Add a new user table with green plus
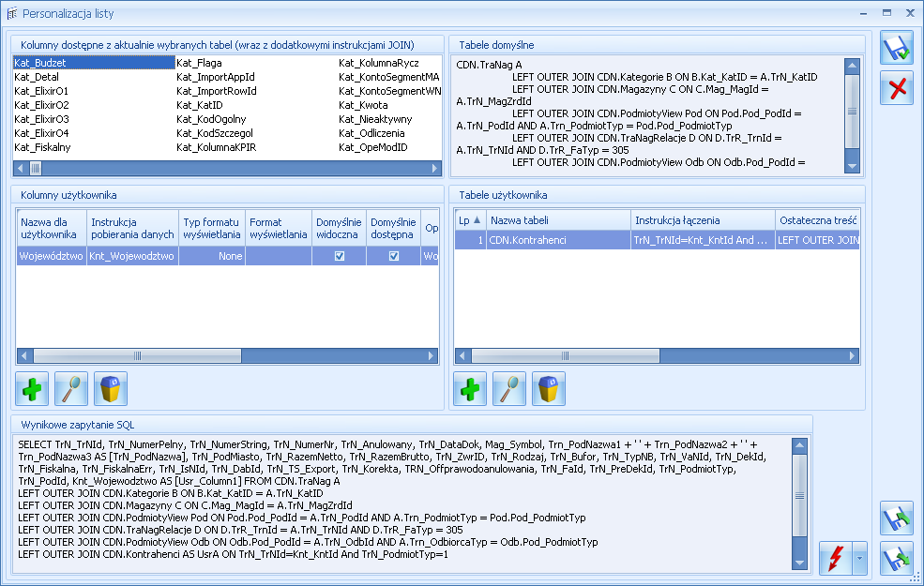This screenshot has height=586, width=924. click(x=470, y=389)
